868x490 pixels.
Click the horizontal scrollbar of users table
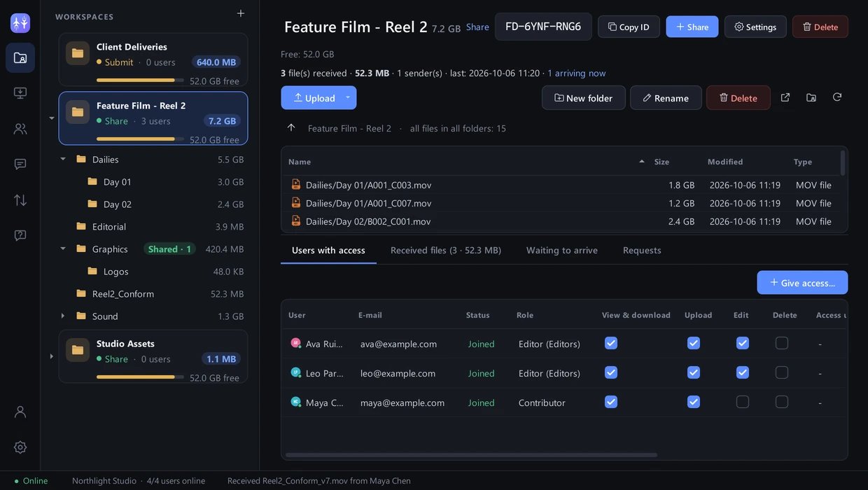pyautogui.click(x=471, y=455)
